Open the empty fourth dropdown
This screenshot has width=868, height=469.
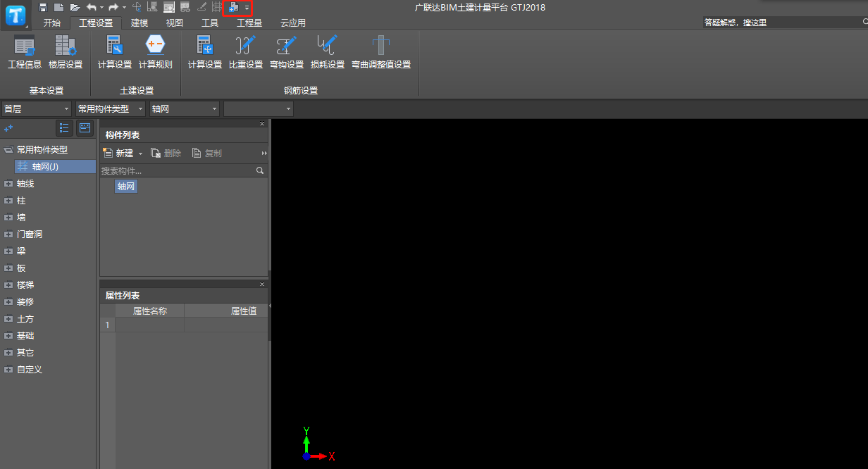(259, 109)
